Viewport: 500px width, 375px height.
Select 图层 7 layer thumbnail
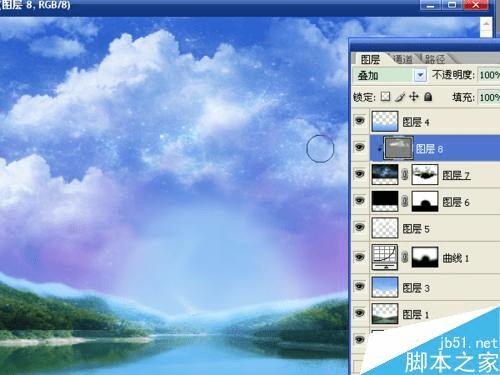(385, 174)
